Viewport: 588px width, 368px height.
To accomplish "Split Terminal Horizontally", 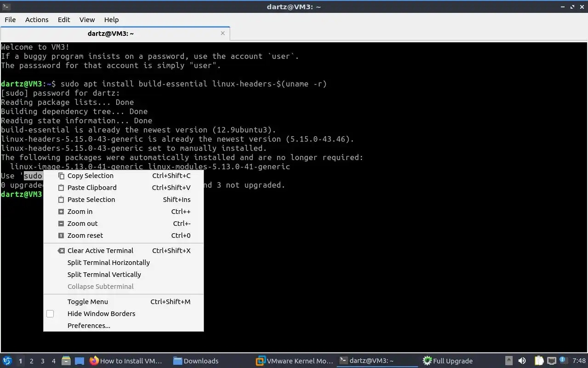I will pyautogui.click(x=123, y=263).
